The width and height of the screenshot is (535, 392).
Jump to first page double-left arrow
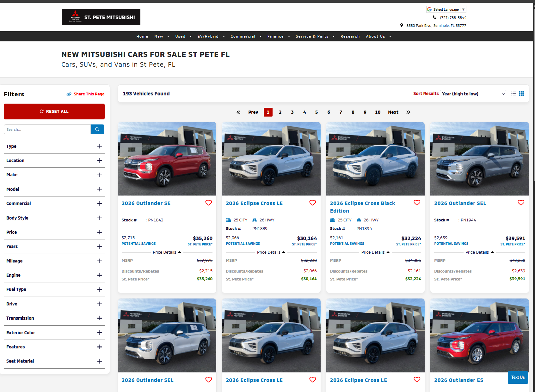[x=238, y=112]
